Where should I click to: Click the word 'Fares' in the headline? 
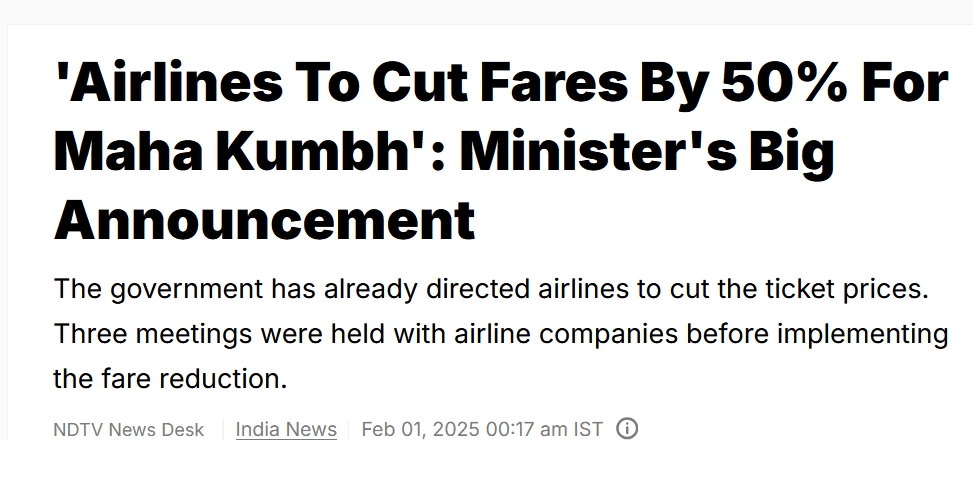click(555, 82)
